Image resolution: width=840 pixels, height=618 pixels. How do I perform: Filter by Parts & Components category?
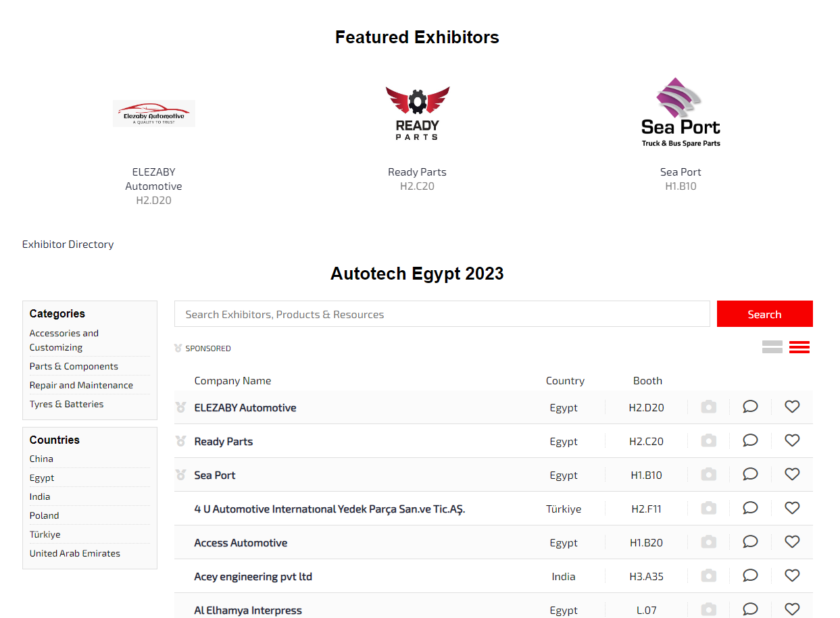click(74, 366)
